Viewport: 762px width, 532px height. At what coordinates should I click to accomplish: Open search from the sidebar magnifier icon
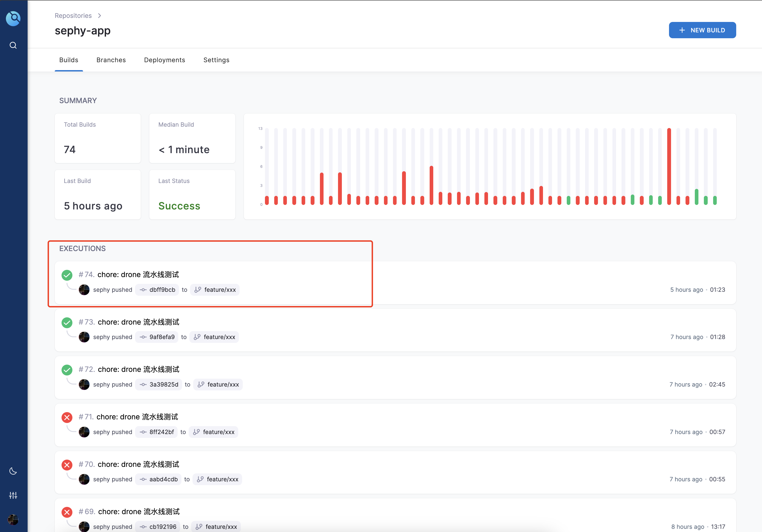(x=13, y=45)
